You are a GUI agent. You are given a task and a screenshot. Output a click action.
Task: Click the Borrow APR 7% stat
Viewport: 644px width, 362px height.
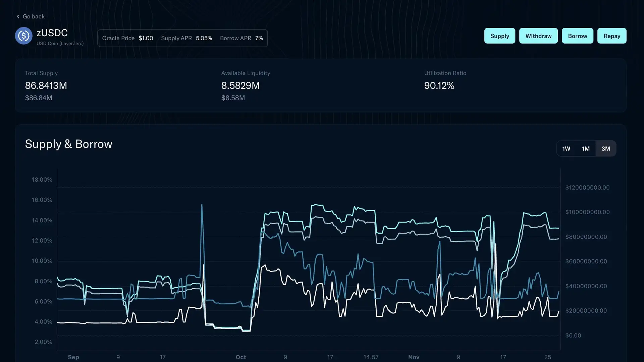259,38
